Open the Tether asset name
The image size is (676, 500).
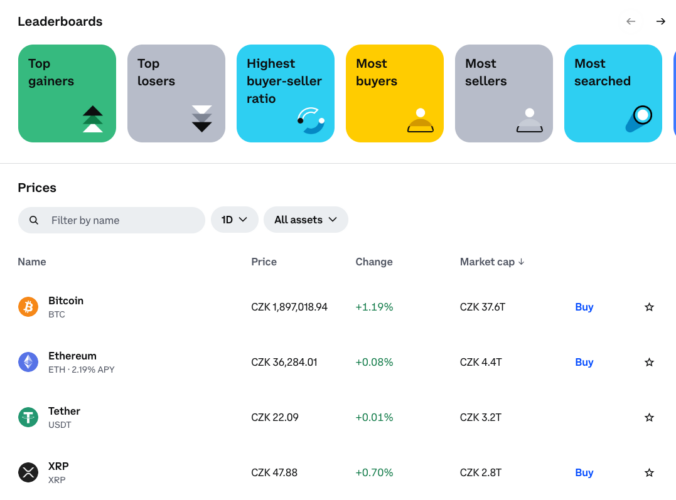[x=64, y=411]
